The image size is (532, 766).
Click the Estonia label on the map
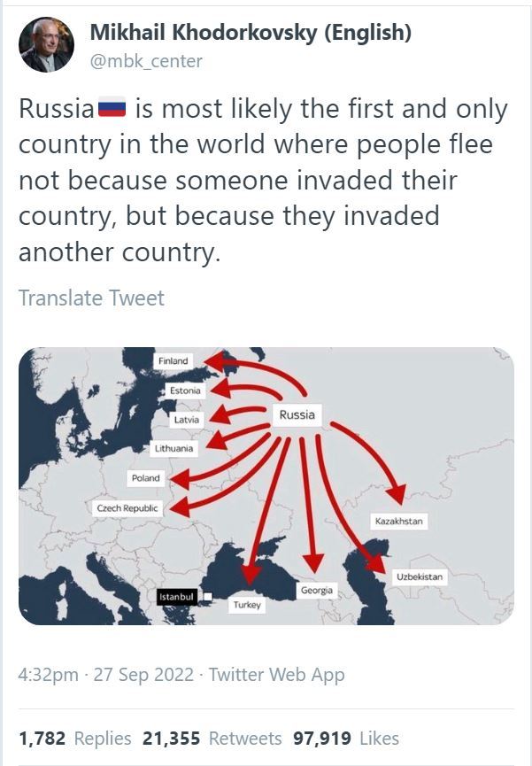[185, 391]
